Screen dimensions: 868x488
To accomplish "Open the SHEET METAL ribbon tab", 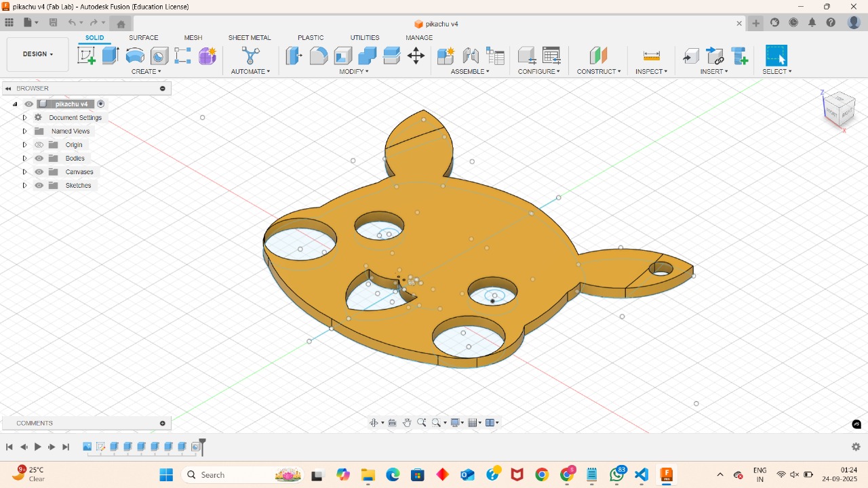I will click(249, 38).
